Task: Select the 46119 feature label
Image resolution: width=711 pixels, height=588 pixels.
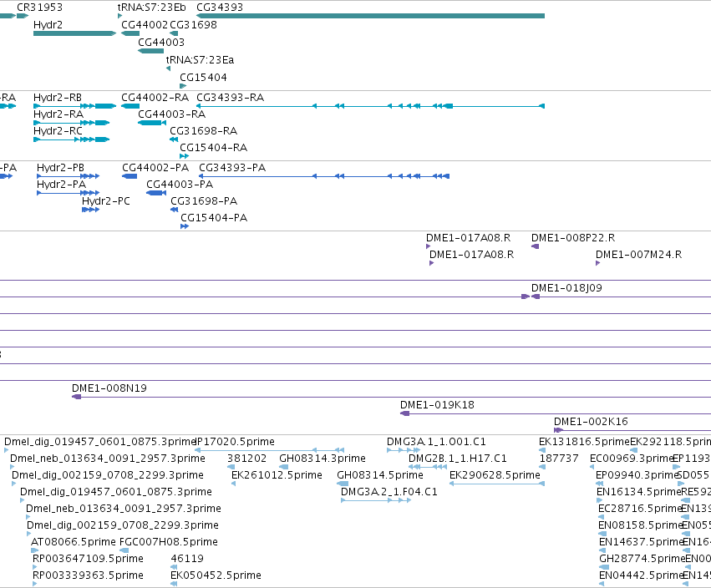Action: 187,559
